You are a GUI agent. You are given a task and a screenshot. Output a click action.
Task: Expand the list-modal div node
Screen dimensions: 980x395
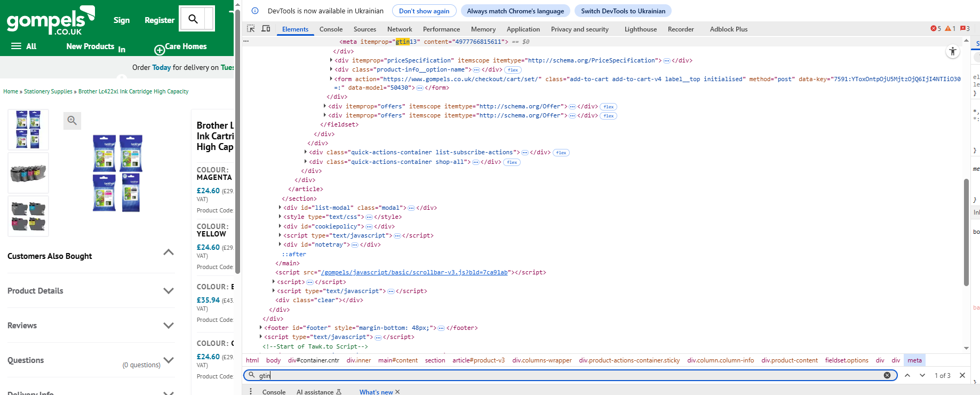[280, 208]
